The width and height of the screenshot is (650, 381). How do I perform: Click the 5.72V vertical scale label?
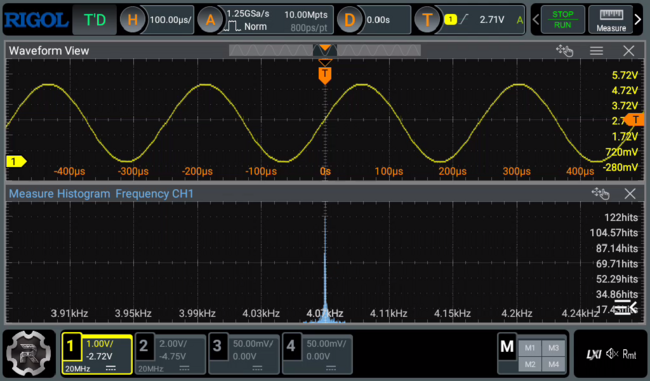[625, 75]
